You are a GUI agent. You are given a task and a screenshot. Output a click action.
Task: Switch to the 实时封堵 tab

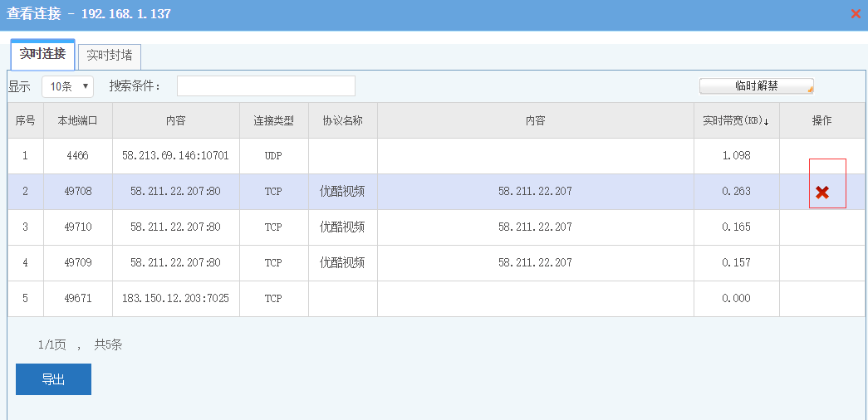[110, 56]
